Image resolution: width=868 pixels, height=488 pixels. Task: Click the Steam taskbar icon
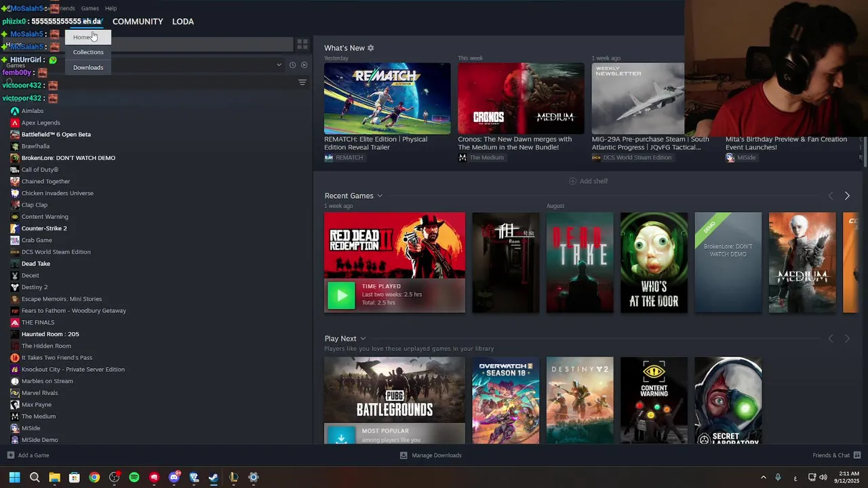click(x=214, y=477)
